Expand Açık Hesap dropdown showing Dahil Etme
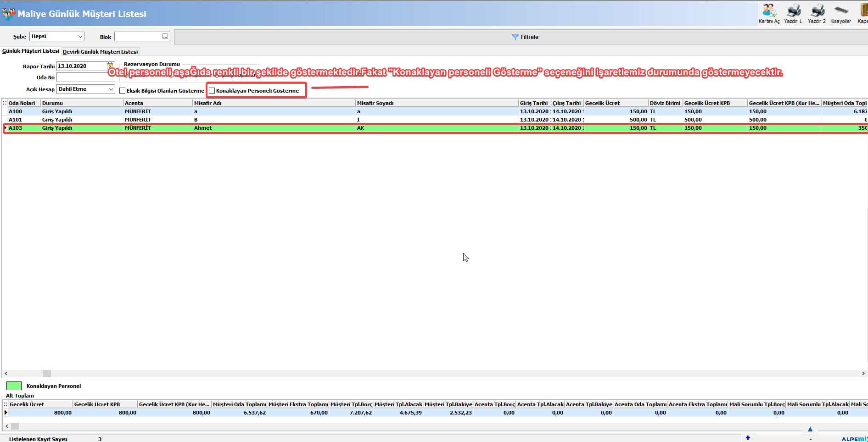 click(111, 89)
